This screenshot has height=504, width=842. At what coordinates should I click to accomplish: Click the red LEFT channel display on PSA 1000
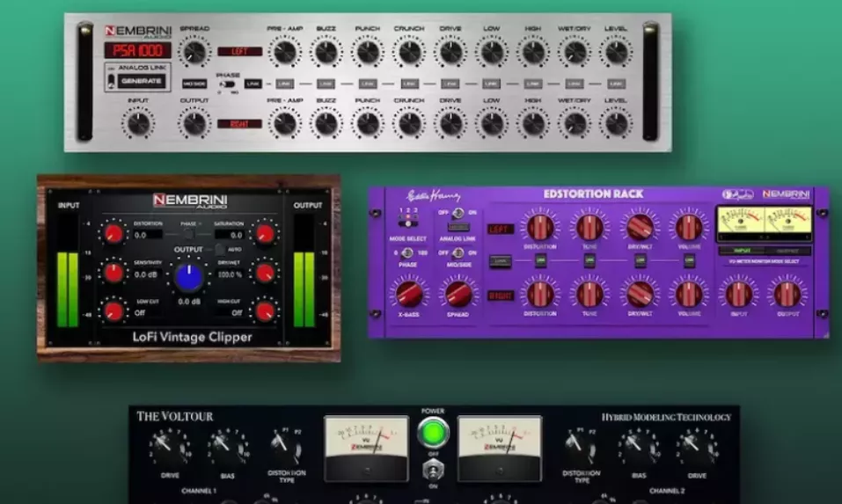point(239,52)
